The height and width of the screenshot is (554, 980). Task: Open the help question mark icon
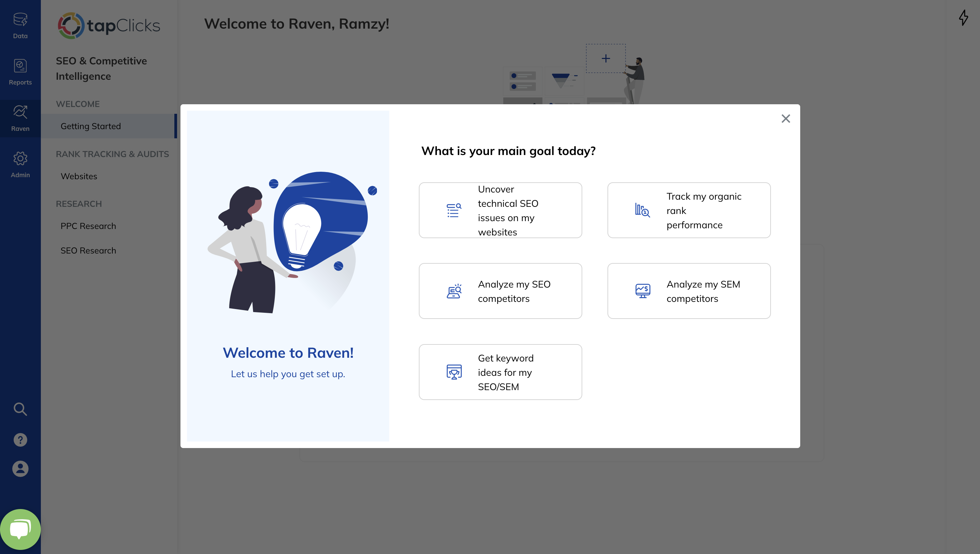(20, 440)
